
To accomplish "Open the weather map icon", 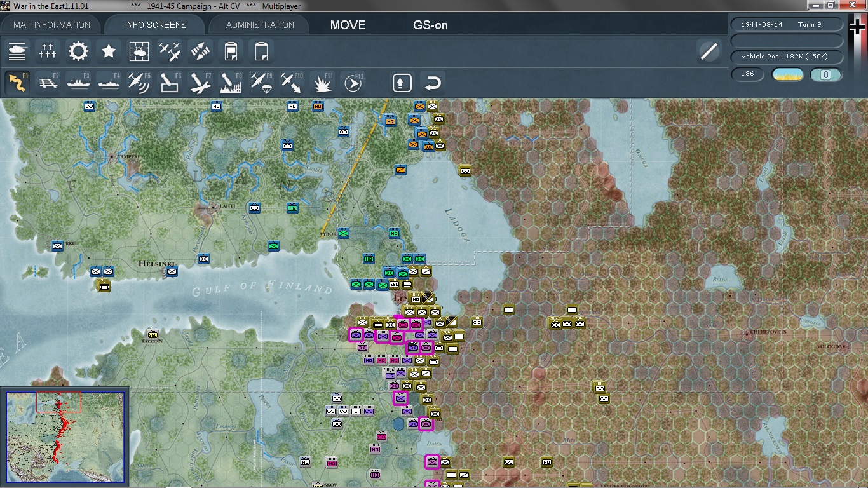I will point(139,51).
